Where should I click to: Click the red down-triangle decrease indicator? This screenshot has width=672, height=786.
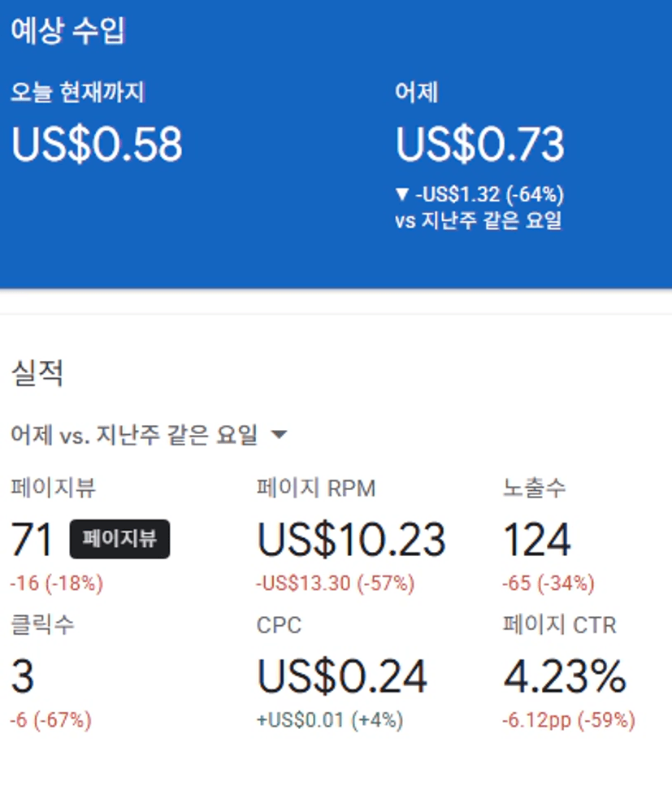coord(402,195)
